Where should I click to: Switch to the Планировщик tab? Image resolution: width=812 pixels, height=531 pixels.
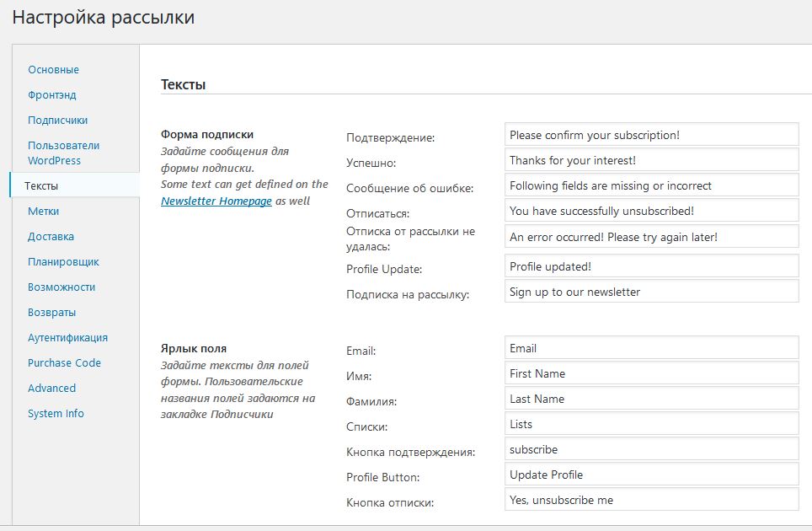tap(63, 262)
